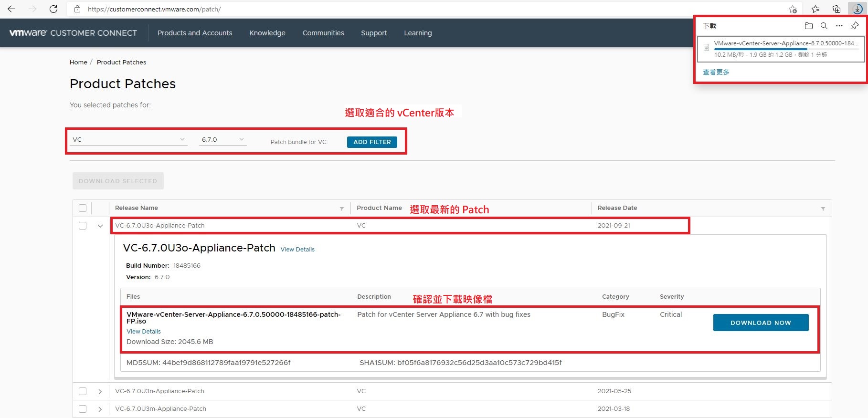This screenshot has height=418, width=868.
Task: Tick the select-all header checkbox
Action: 83,208
